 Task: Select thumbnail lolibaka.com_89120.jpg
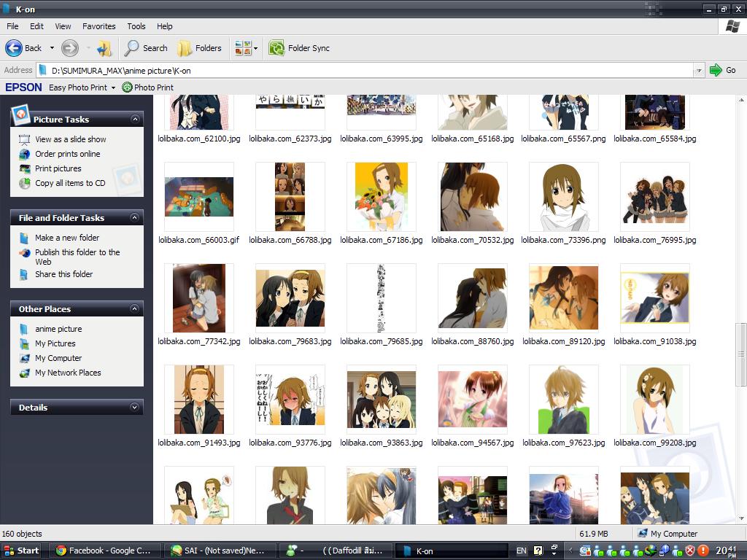564,298
